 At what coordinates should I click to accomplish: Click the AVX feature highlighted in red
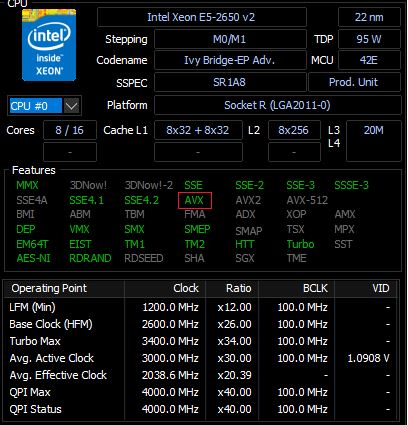click(195, 200)
